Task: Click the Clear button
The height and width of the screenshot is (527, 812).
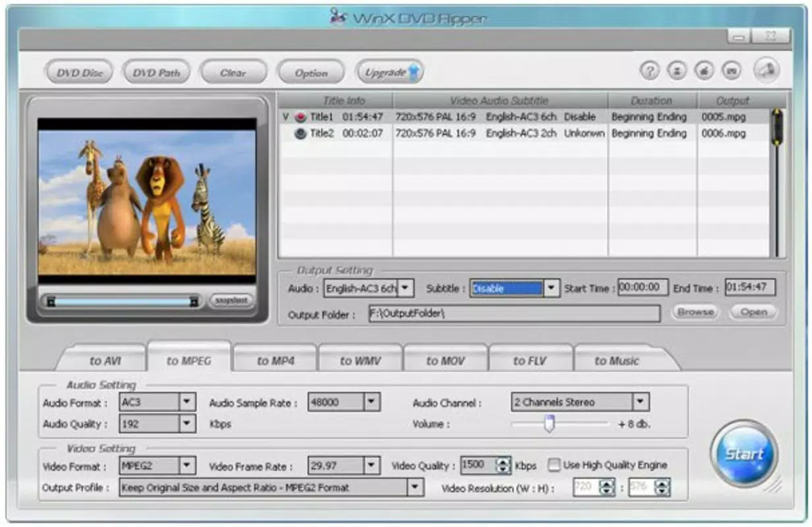Action: 233,72
